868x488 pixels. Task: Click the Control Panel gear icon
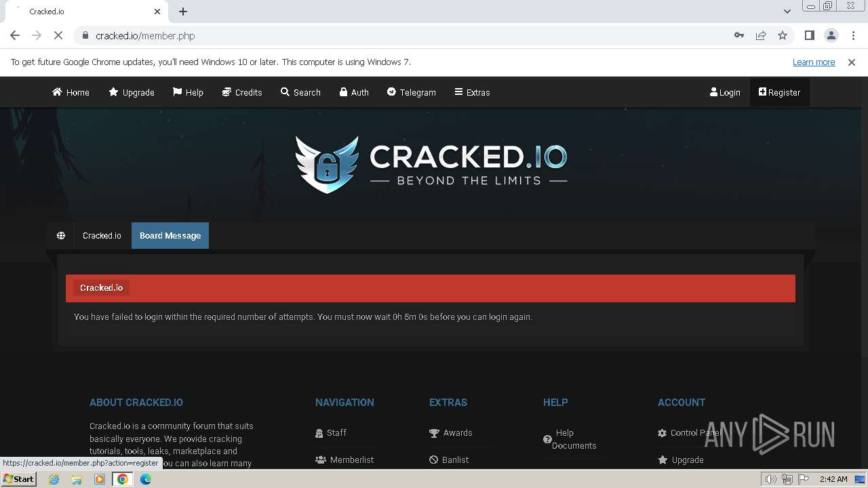coord(662,433)
